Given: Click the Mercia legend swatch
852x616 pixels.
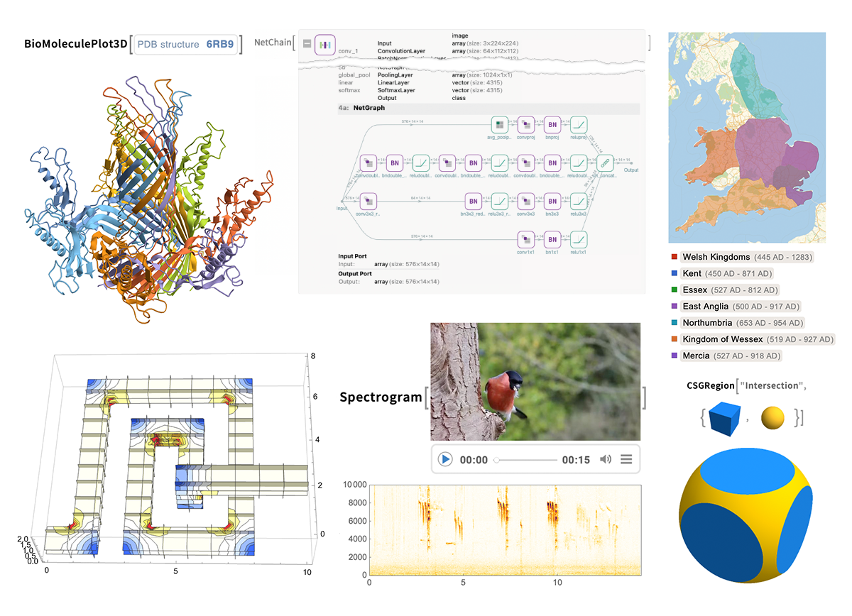Looking at the screenshot, I should (x=673, y=356).
